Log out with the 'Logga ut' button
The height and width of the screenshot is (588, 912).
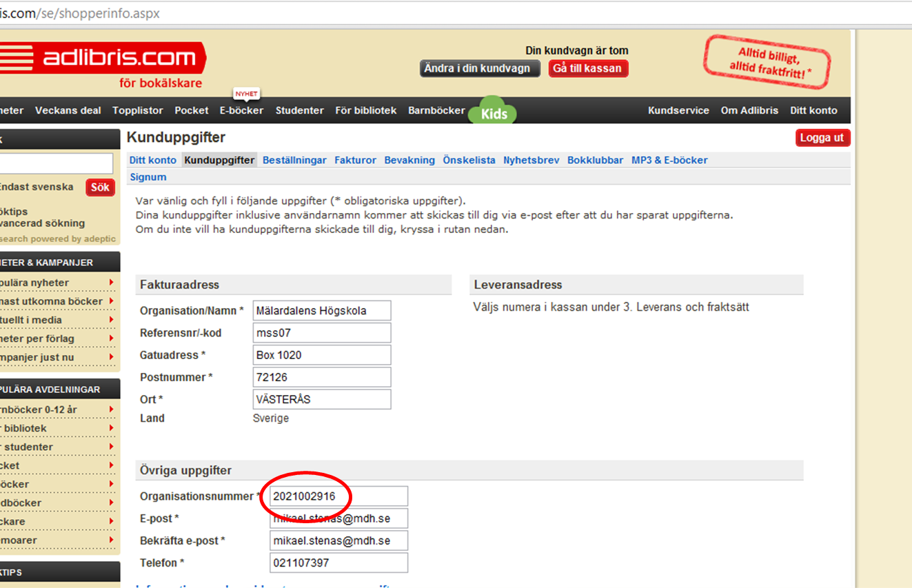tap(822, 138)
